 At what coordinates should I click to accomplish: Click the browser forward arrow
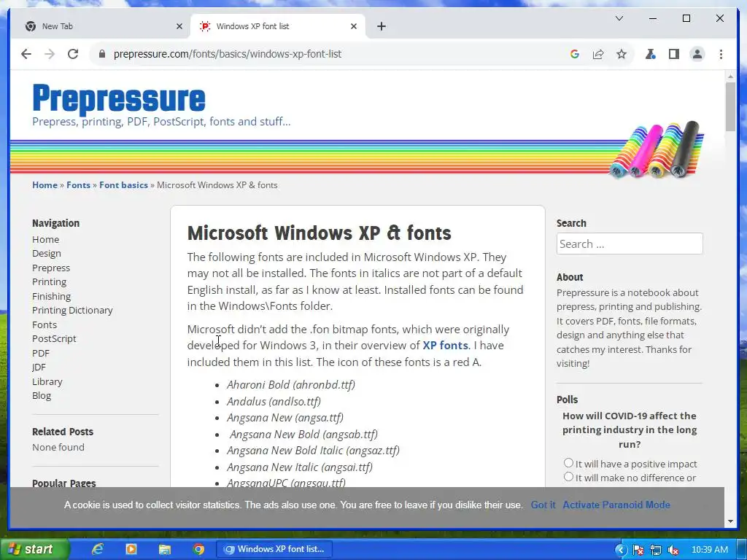point(50,54)
